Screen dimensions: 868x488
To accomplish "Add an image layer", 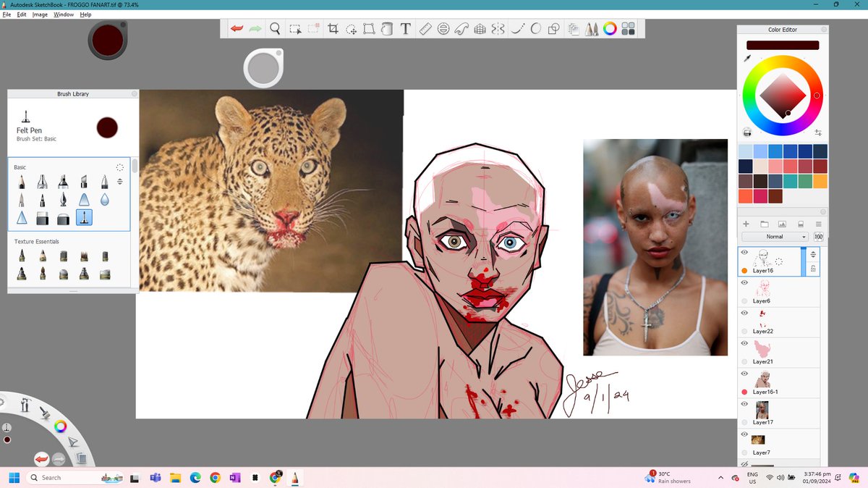I will click(782, 224).
